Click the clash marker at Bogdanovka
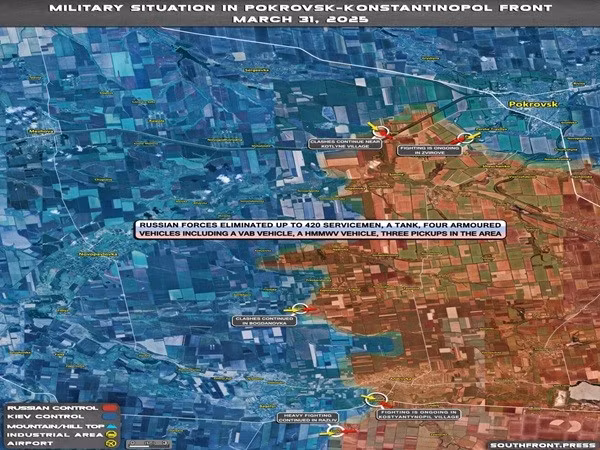This screenshot has height=450, width=600. [300, 309]
